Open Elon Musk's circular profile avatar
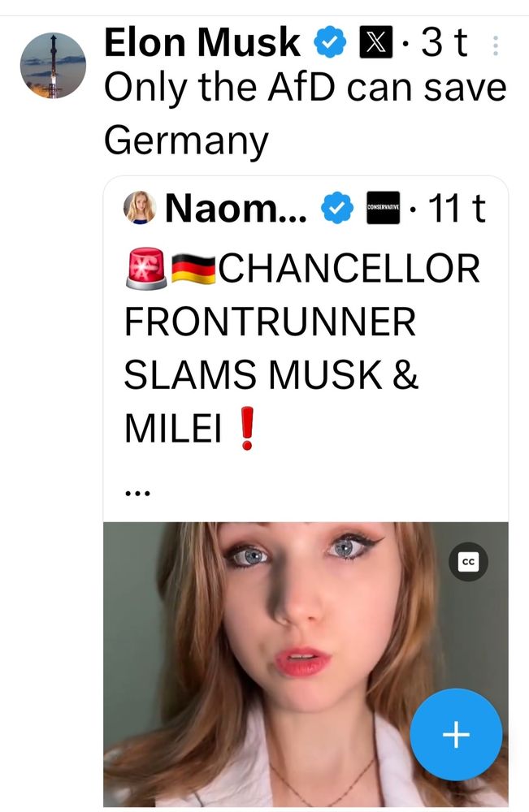The image size is (529, 812). 53,65
